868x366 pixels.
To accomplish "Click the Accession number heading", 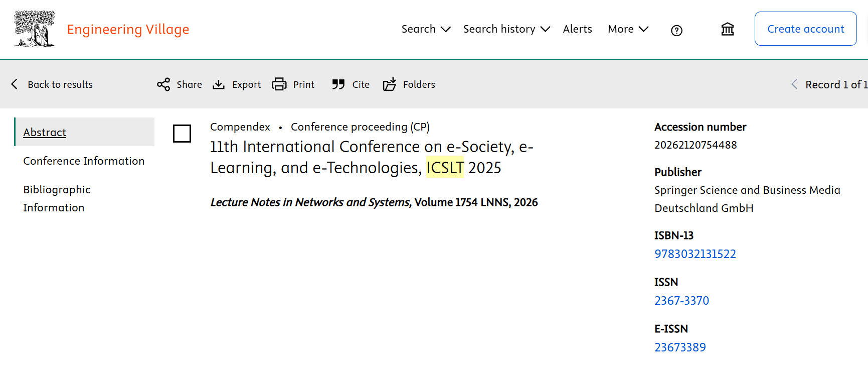I will 700,127.
